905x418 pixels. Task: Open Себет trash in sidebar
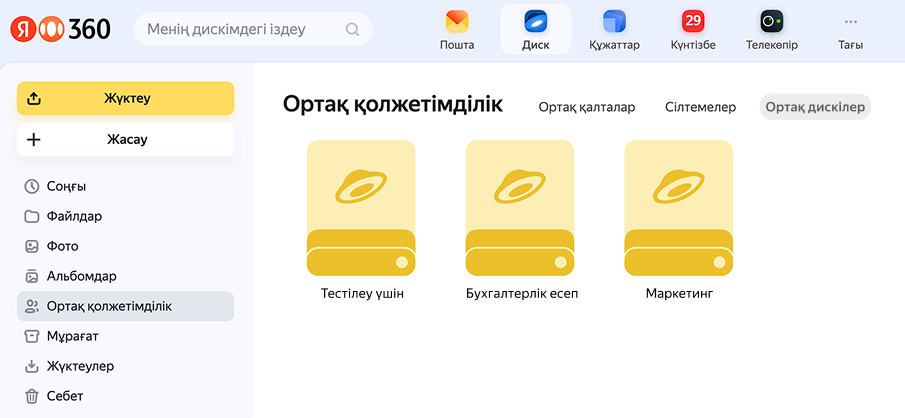[65, 396]
